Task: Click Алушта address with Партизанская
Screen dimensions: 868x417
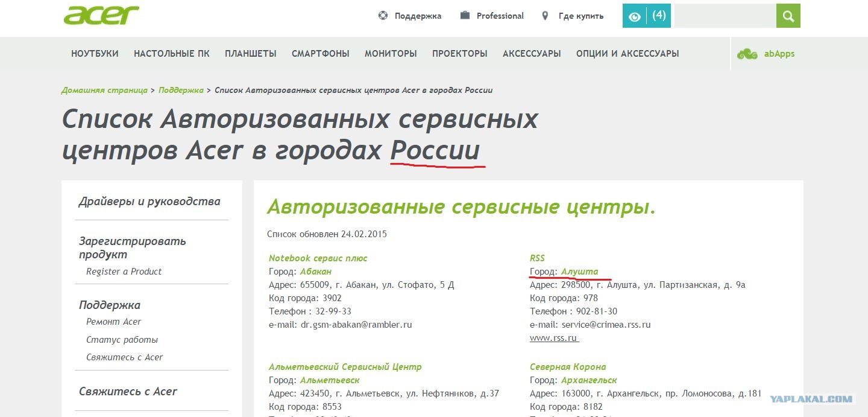Action: pos(638,285)
